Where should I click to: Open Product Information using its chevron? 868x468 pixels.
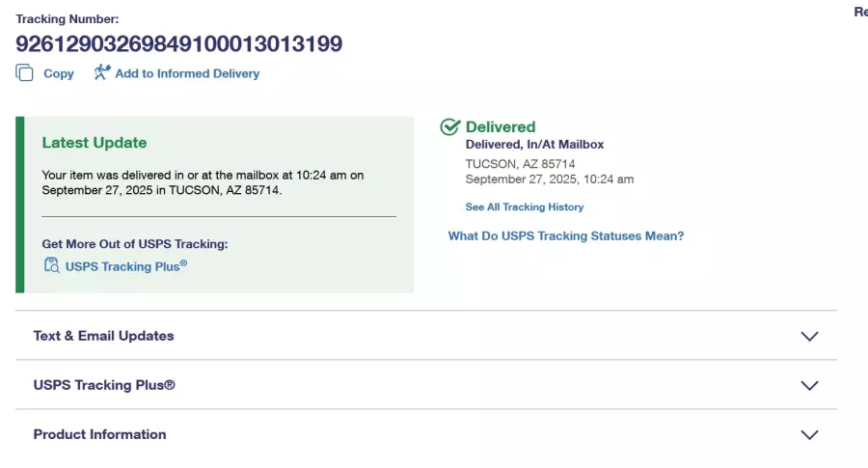click(x=809, y=434)
